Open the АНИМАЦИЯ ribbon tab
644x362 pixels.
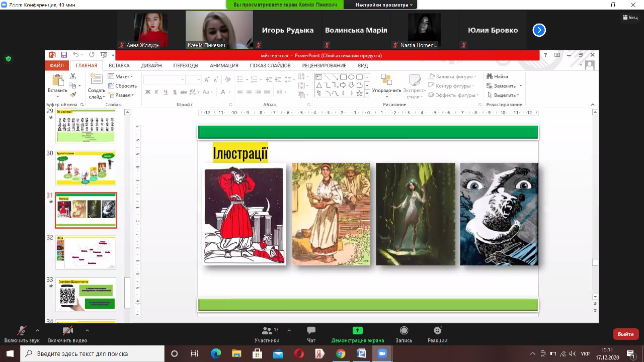tap(224, 65)
